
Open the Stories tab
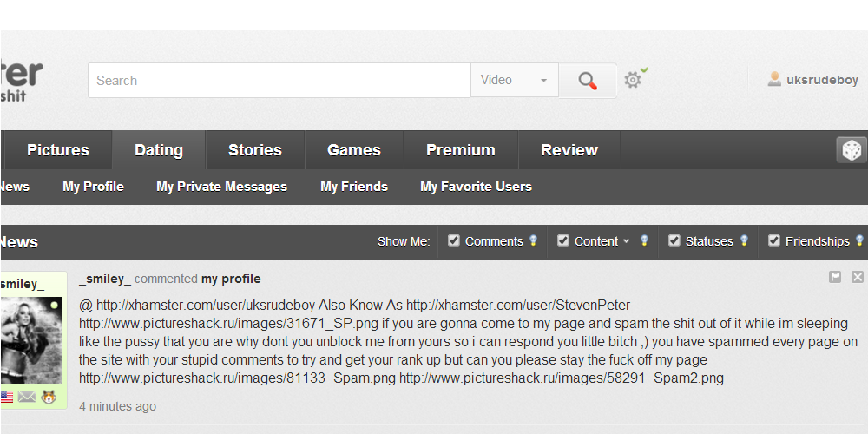point(255,150)
